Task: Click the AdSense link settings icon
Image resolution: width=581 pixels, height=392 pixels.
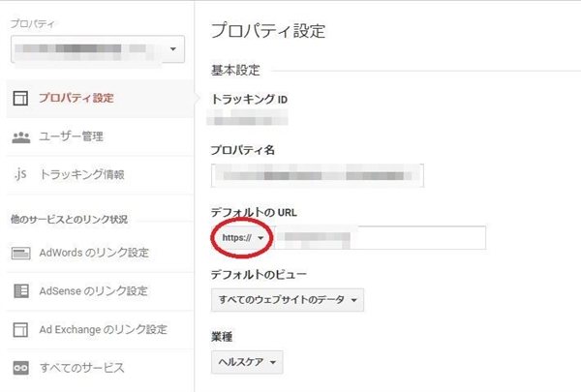Action: pos(20,291)
